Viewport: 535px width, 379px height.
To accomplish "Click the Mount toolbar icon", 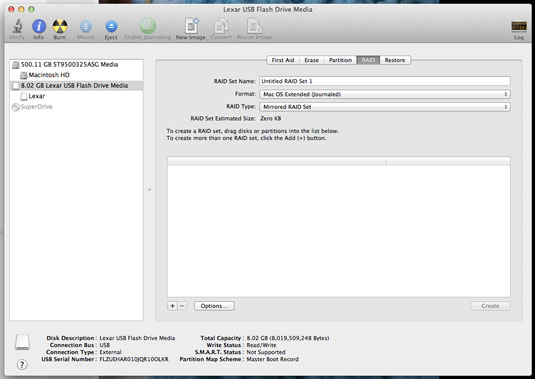I will (x=86, y=26).
